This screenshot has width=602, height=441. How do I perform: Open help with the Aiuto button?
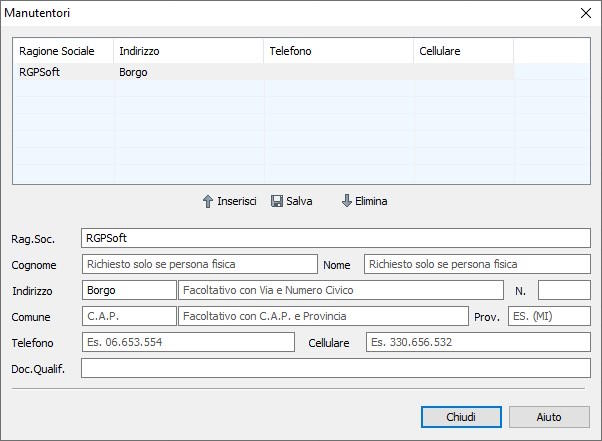[549, 417]
